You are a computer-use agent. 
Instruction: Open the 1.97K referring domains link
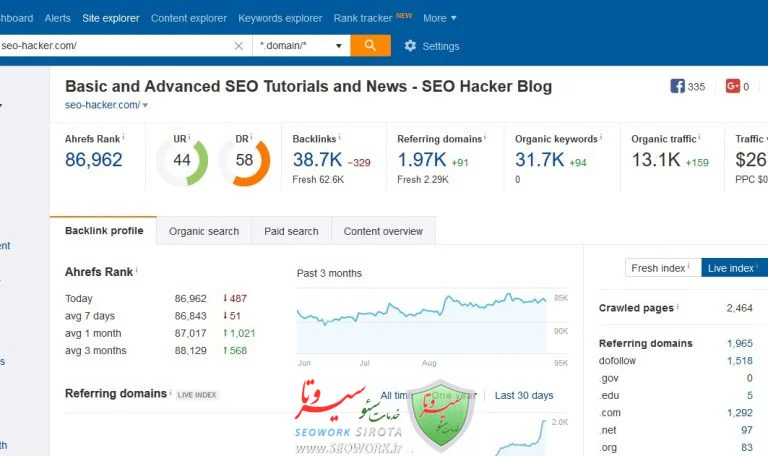tap(422, 160)
